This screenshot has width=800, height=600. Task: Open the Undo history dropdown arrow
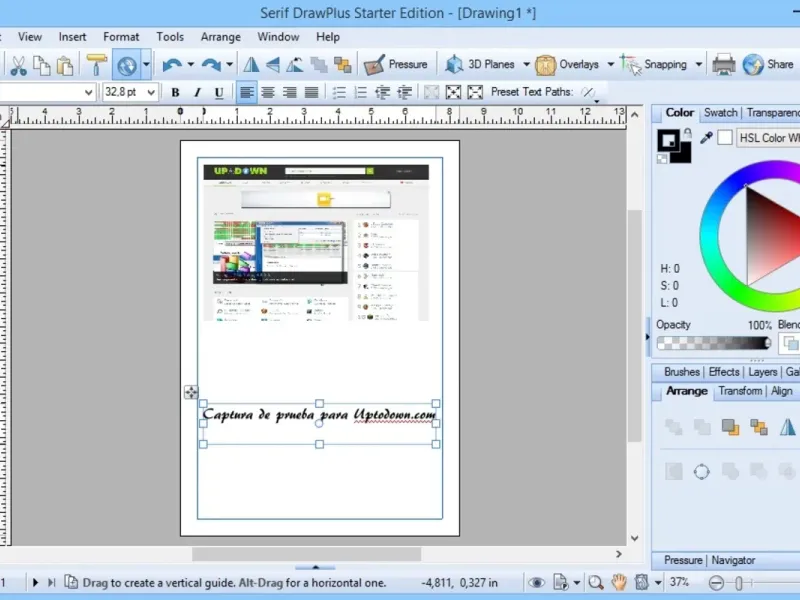[x=190, y=65]
